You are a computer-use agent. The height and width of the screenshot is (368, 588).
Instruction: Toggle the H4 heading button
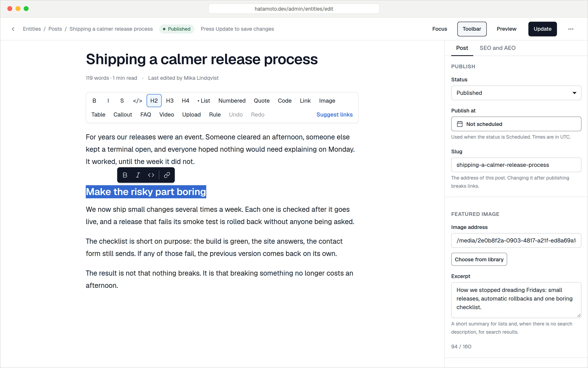pyautogui.click(x=185, y=101)
